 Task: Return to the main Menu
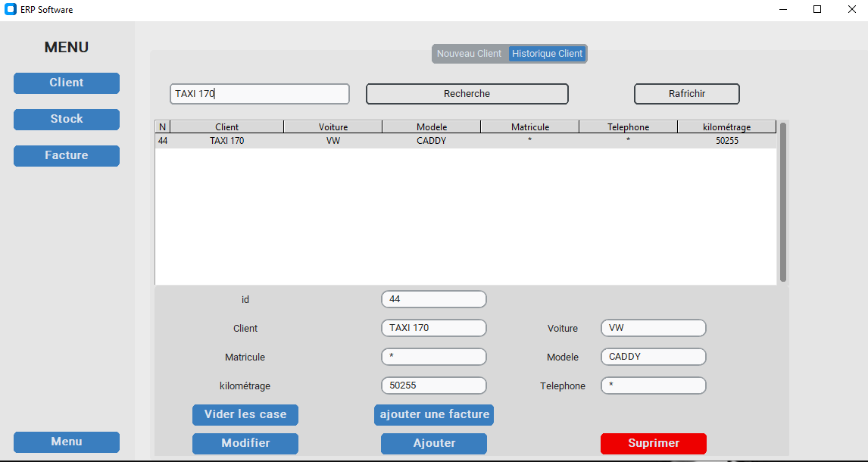(66, 442)
